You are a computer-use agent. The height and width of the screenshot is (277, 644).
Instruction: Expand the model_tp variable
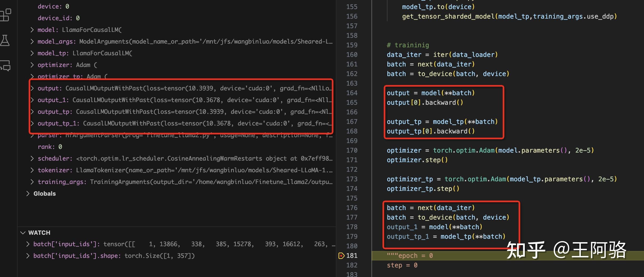pyautogui.click(x=32, y=53)
